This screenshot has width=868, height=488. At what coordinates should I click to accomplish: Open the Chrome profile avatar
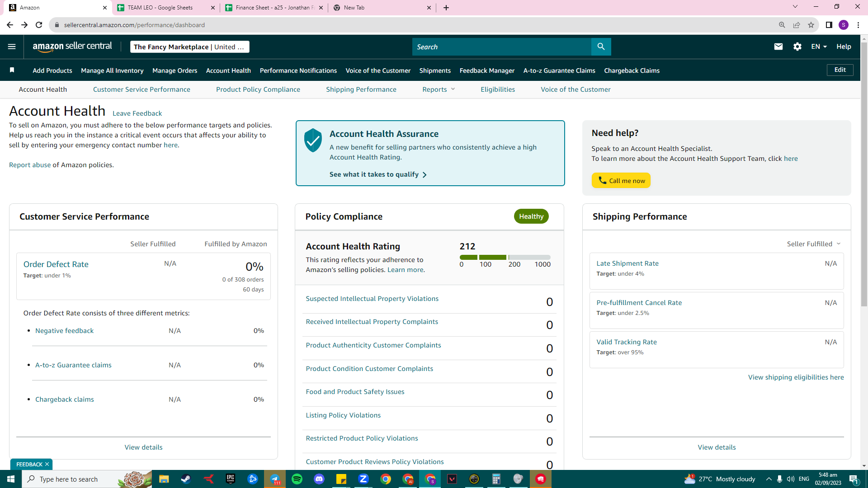coord(844,25)
